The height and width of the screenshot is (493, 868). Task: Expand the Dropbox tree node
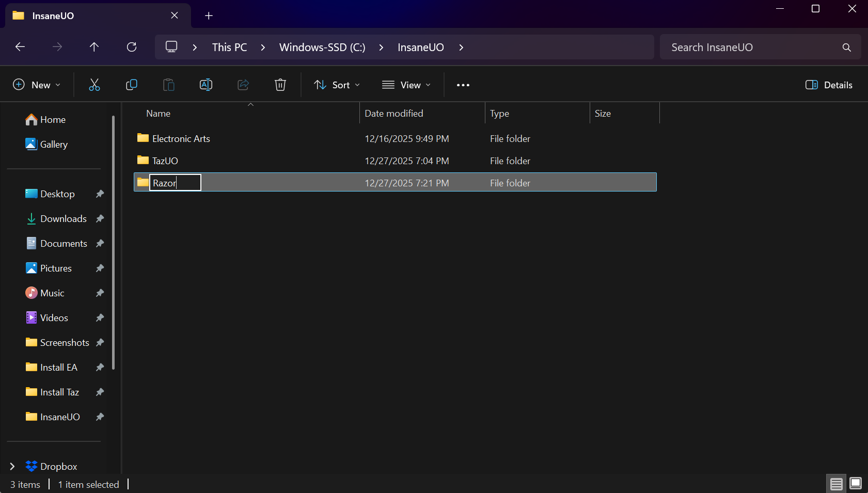tap(12, 466)
